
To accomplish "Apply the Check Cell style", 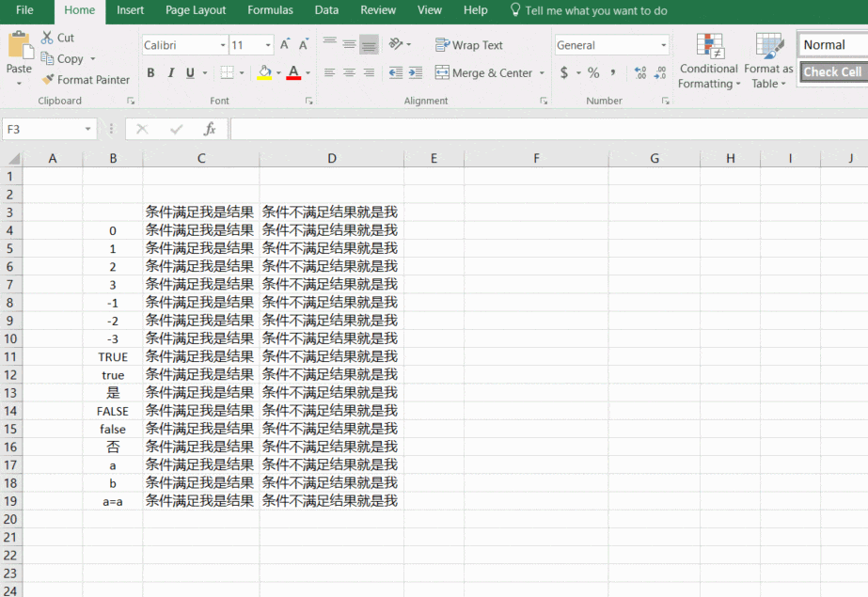I will pyautogui.click(x=832, y=71).
